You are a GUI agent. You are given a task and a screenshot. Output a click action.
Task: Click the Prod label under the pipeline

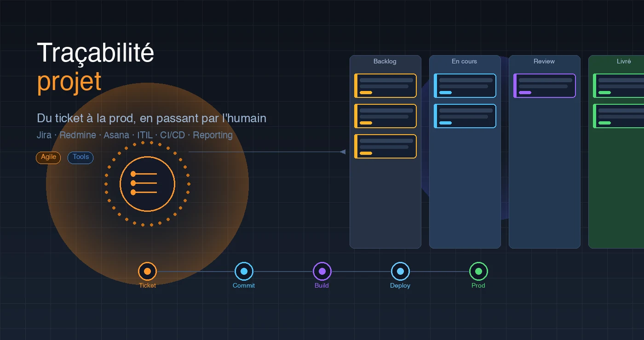[x=478, y=285]
